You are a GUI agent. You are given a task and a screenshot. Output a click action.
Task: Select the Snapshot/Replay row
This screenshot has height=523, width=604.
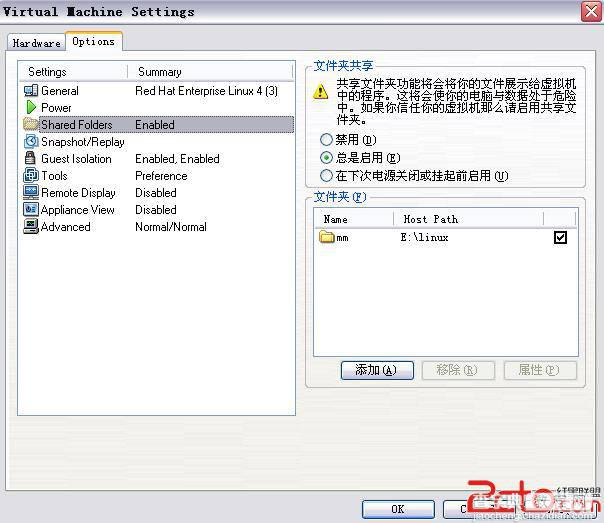click(x=158, y=141)
